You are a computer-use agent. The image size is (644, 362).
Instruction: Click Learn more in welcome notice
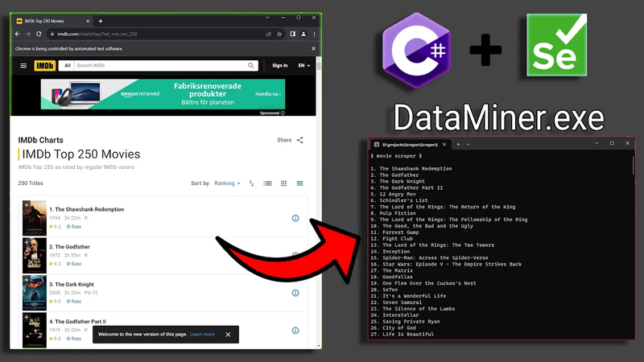(x=202, y=335)
